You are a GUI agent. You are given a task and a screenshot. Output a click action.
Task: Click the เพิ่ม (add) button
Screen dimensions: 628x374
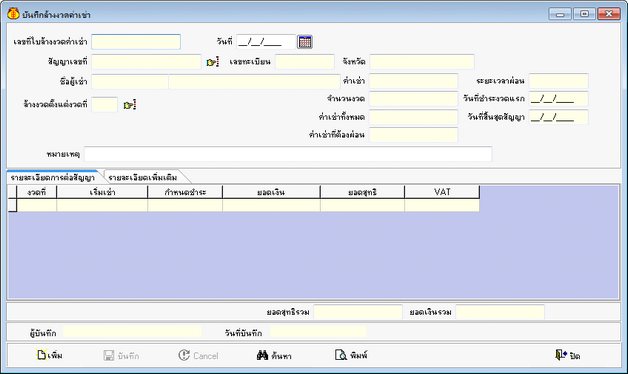pos(50,355)
